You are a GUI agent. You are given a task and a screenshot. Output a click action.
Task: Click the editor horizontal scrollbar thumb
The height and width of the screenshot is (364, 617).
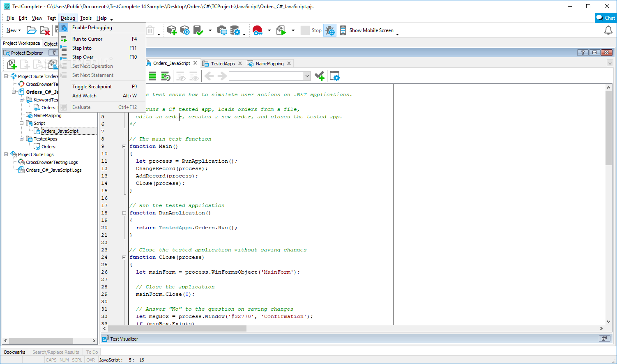coord(177,328)
